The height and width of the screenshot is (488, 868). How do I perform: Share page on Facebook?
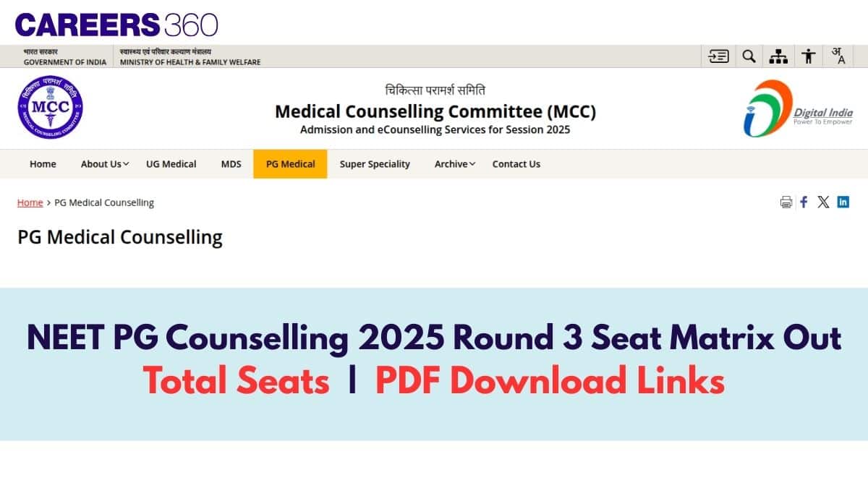coord(804,202)
